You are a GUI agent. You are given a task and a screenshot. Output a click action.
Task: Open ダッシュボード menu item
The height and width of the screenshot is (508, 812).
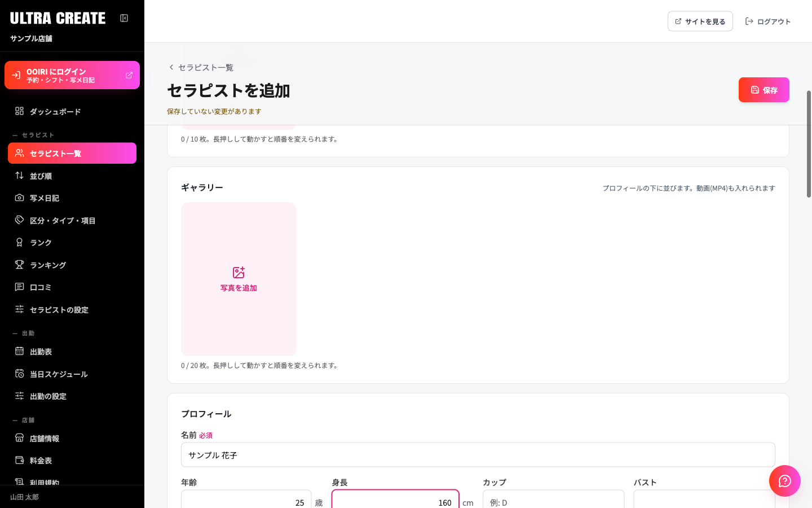(x=72, y=112)
